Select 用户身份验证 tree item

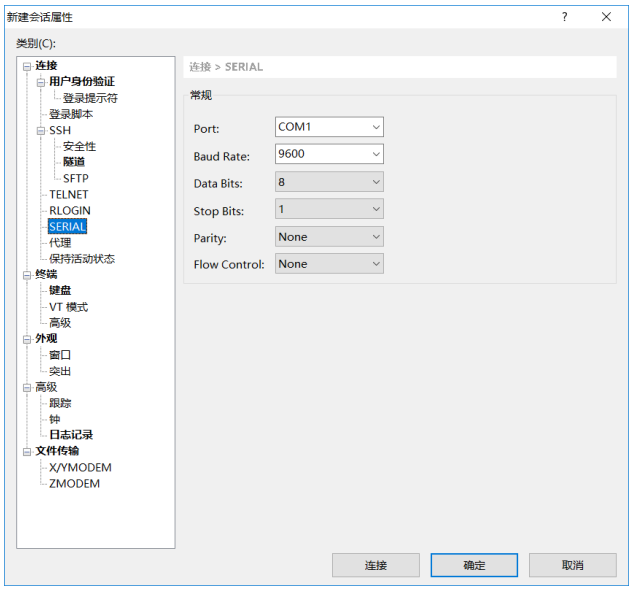click(82, 82)
